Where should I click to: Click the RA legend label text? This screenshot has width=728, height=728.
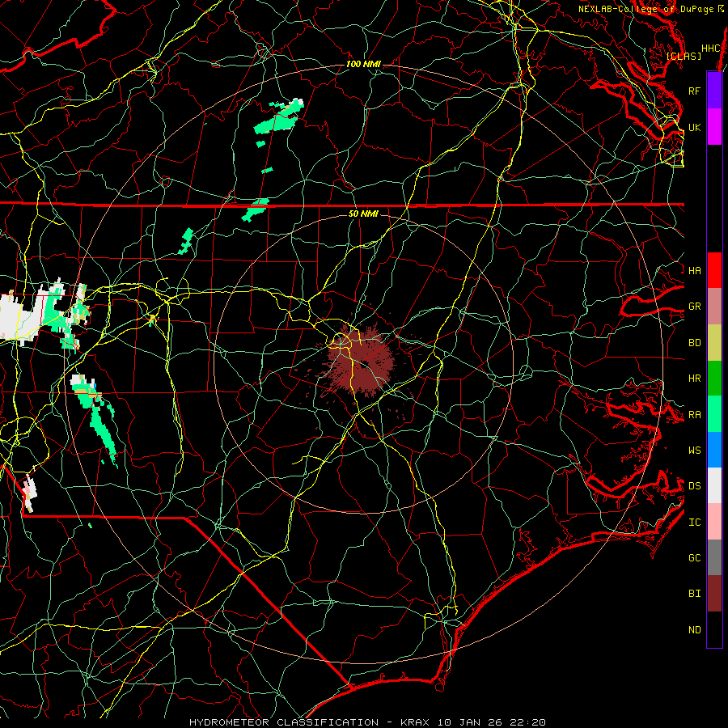click(695, 415)
